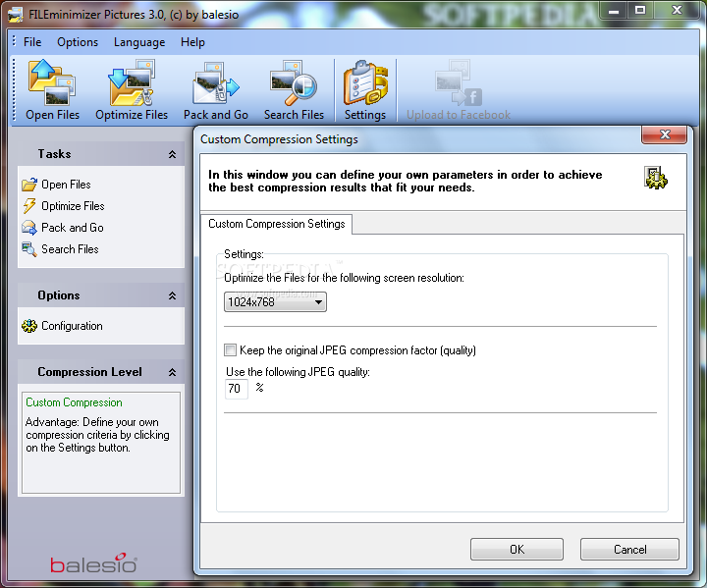
Task: Click the Search Files toolbar icon
Action: click(x=294, y=83)
